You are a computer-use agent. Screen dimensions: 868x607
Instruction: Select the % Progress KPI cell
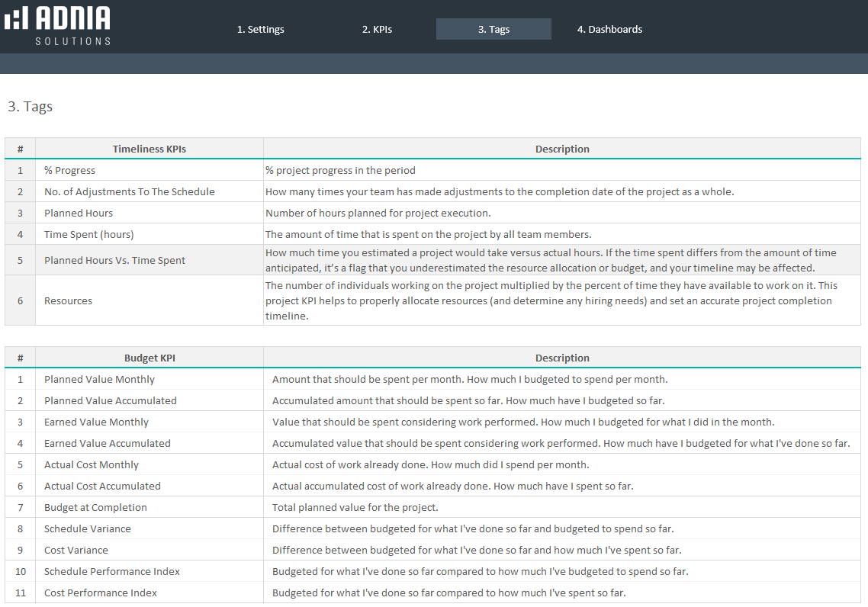point(70,170)
